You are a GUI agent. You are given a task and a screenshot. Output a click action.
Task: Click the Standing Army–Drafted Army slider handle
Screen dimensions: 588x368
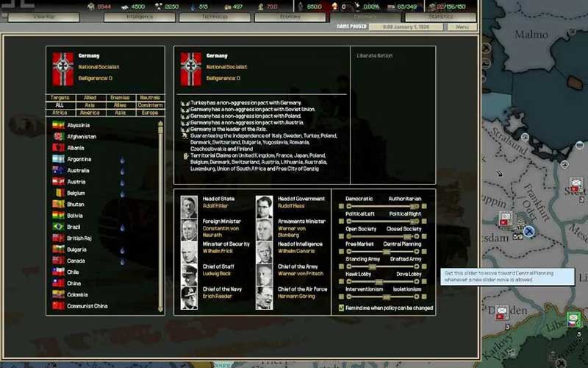pyautogui.click(x=371, y=266)
